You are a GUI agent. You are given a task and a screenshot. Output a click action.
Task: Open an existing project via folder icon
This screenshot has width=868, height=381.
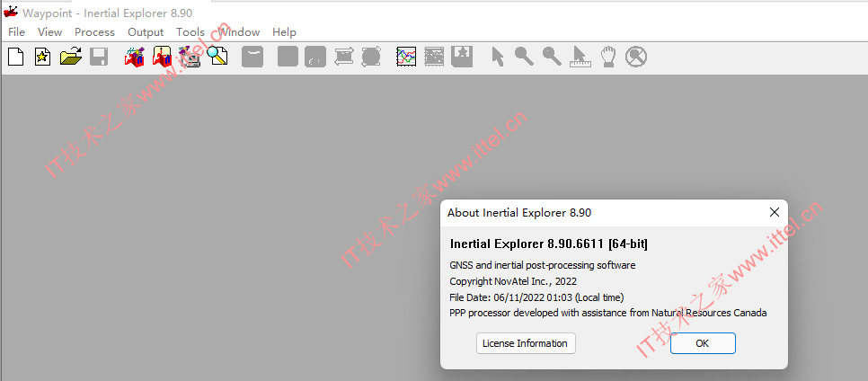[71, 57]
